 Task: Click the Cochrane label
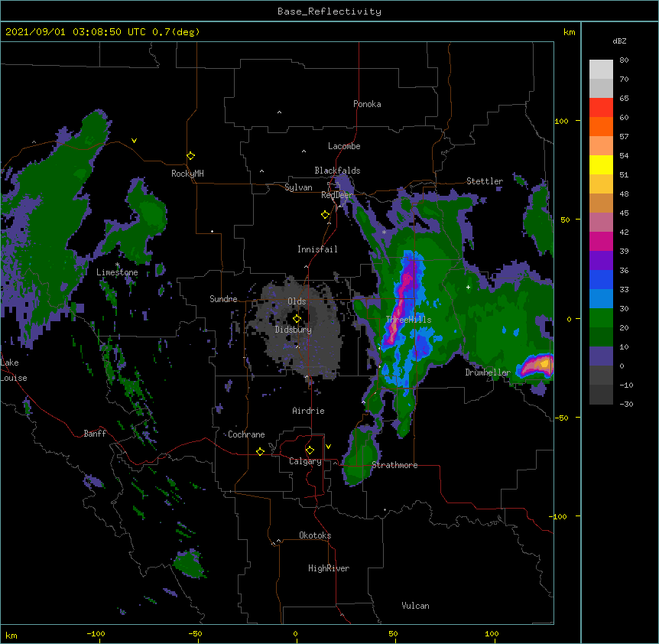[x=246, y=434]
